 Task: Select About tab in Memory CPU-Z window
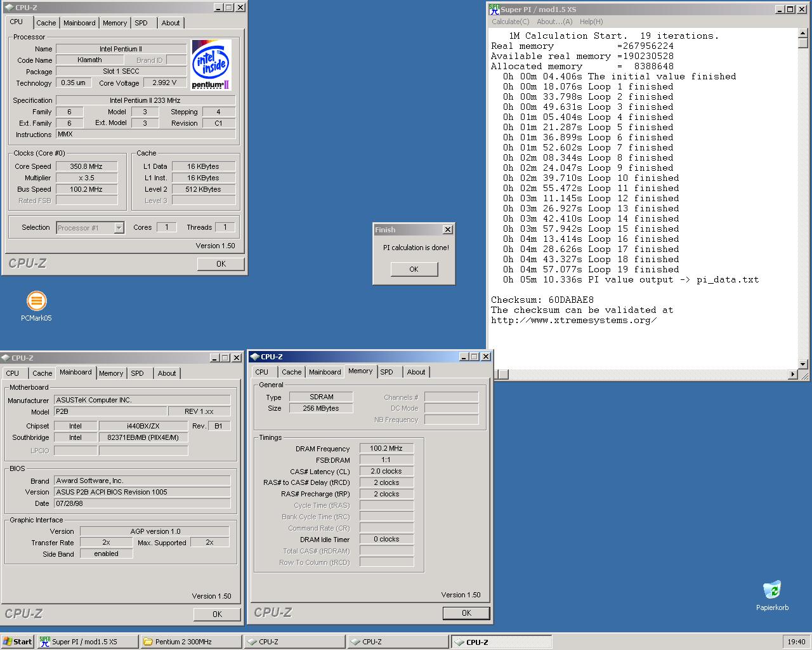(416, 372)
